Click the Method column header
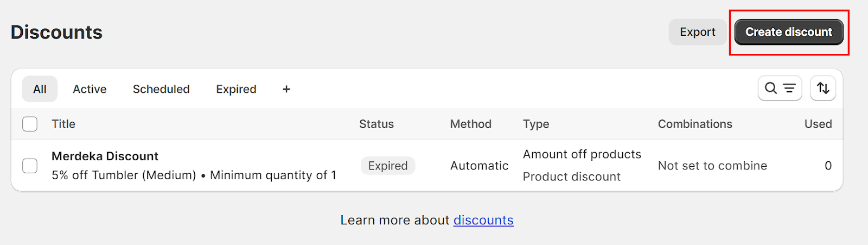The height and width of the screenshot is (245, 868). pyautogui.click(x=471, y=124)
